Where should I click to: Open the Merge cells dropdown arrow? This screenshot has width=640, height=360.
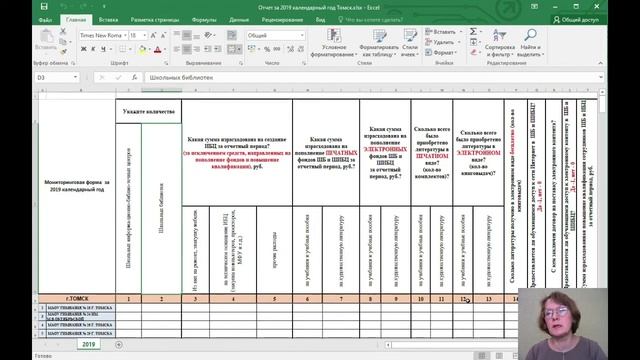coord(239,49)
